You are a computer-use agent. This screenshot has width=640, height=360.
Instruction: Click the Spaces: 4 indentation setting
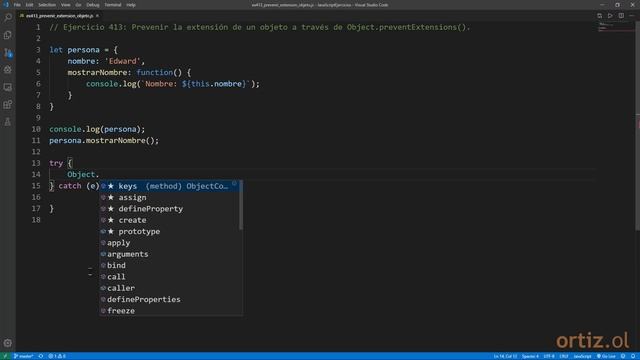click(530, 356)
